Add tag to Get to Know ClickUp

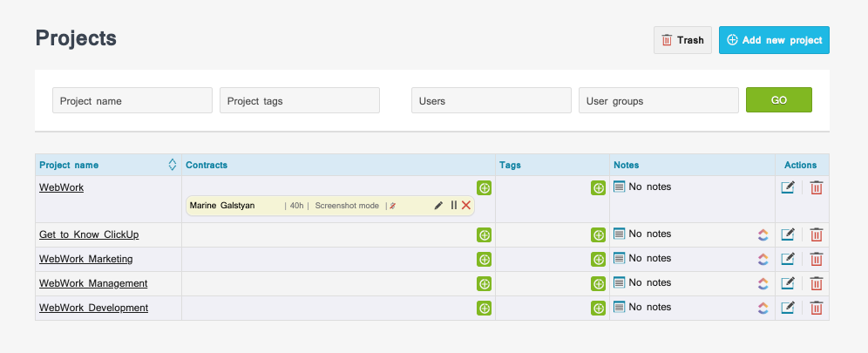coord(598,235)
